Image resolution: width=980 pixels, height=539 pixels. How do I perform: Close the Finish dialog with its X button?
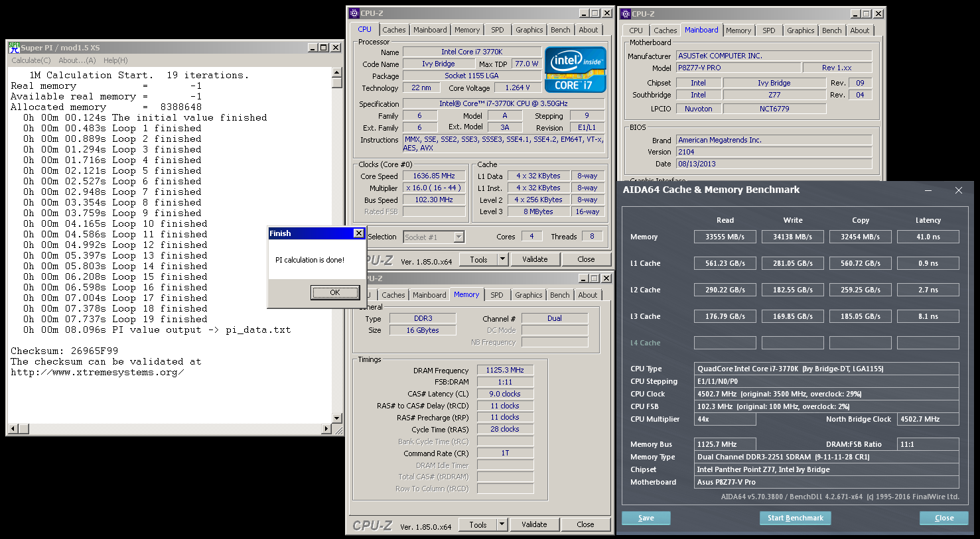click(359, 233)
